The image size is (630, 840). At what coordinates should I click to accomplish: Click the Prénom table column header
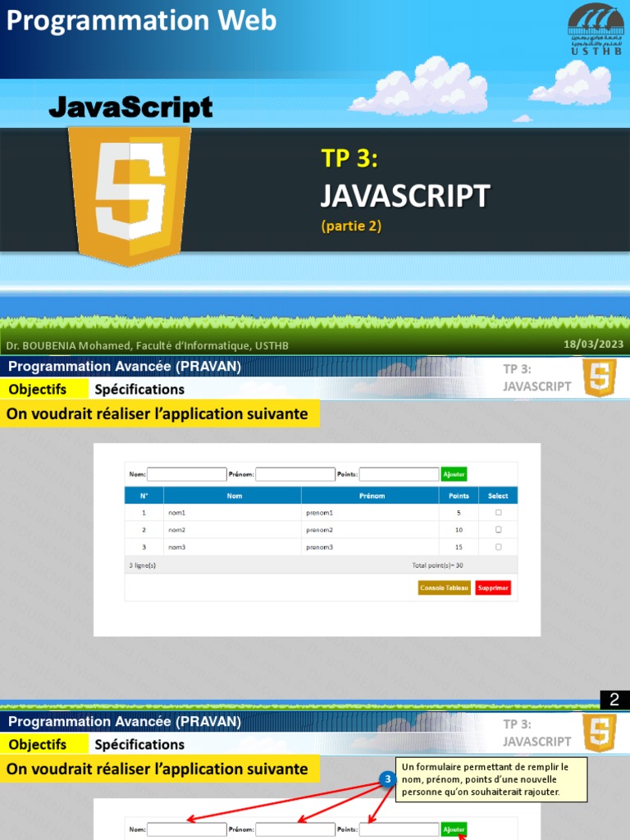point(370,495)
